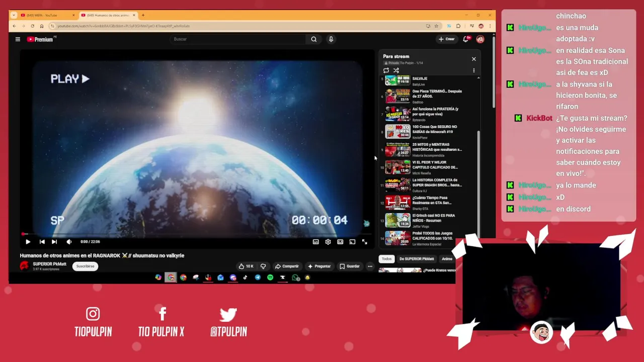The height and width of the screenshot is (362, 644).
Task: Go to previous playlist video
Action: (x=42, y=242)
